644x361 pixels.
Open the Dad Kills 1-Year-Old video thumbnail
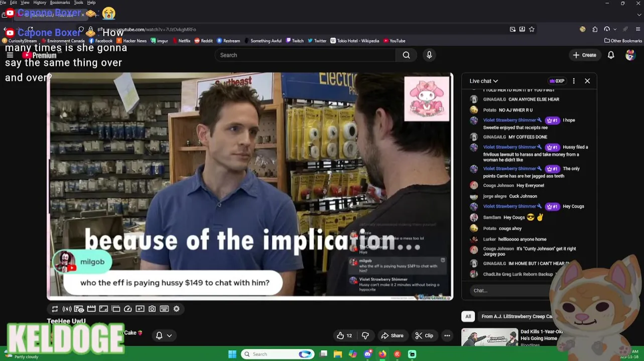(489, 337)
